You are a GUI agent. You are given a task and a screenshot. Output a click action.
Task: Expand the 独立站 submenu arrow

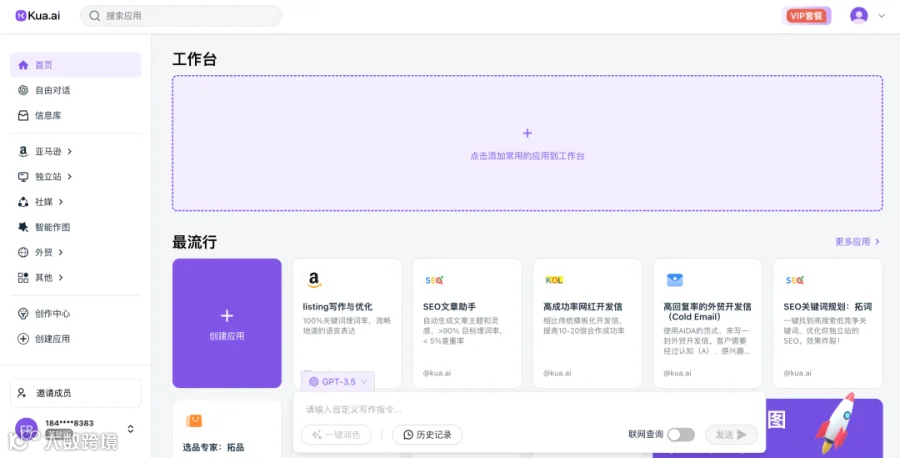coord(69,177)
